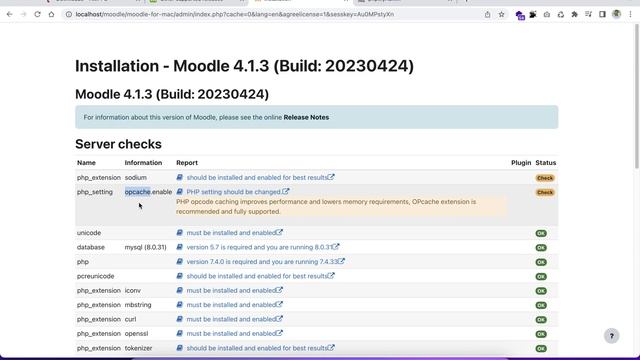The image size is (640, 360).
Task: Click the book icon in the database row
Action: 180,247
